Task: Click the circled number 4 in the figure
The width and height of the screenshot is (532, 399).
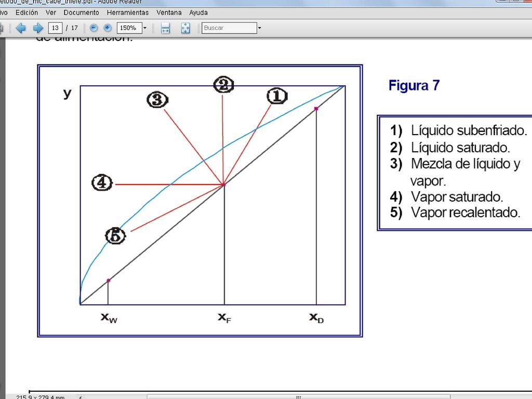Action: click(102, 182)
